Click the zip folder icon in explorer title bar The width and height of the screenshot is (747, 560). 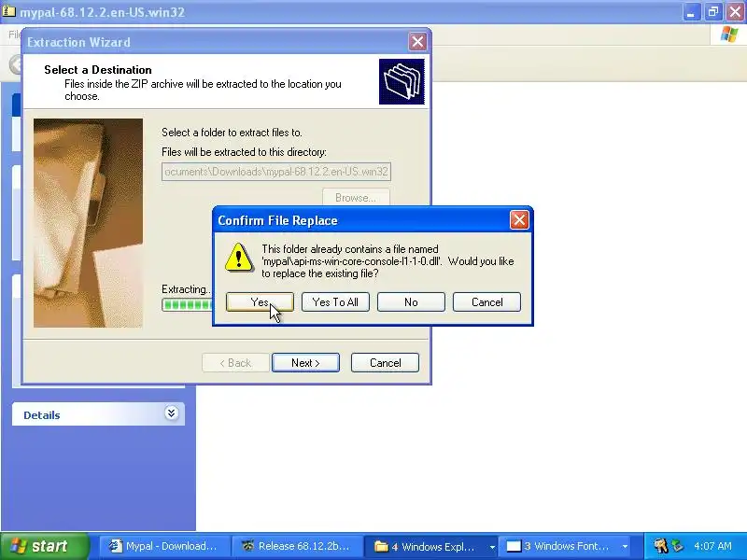coord(9,10)
